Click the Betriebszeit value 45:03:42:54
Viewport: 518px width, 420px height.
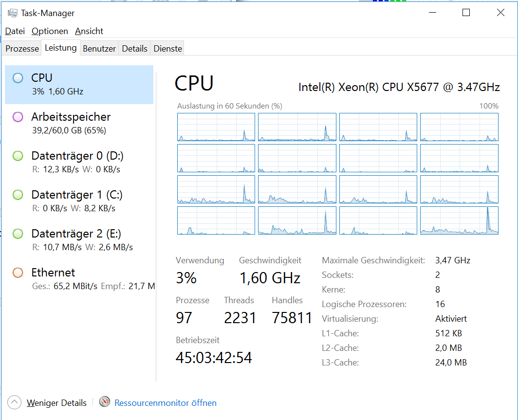point(214,358)
